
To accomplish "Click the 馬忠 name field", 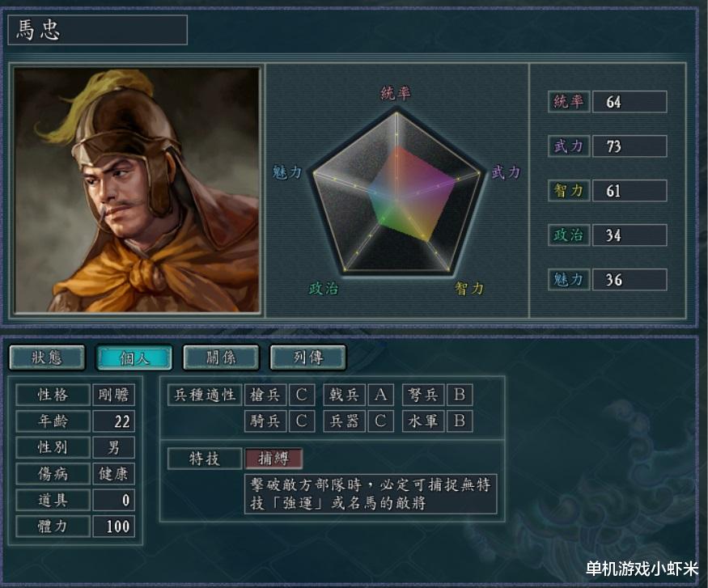I will click(x=98, y=30).
